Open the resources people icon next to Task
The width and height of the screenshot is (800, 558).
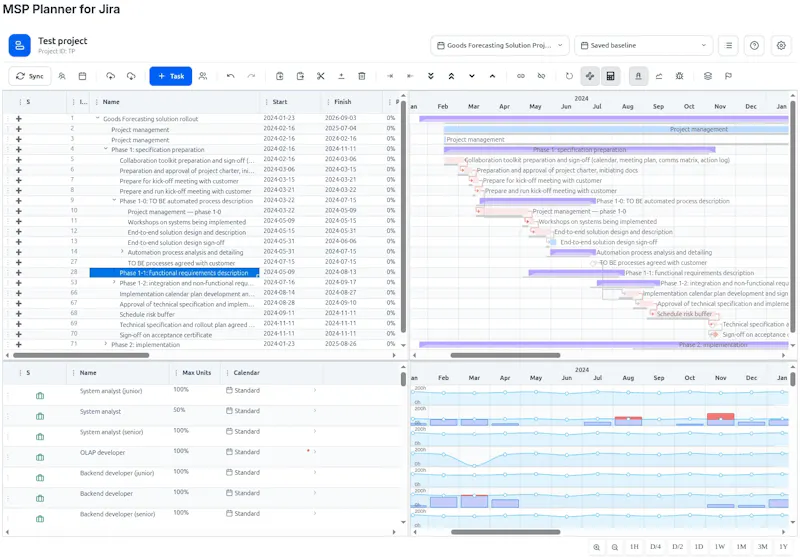point(203,76)
